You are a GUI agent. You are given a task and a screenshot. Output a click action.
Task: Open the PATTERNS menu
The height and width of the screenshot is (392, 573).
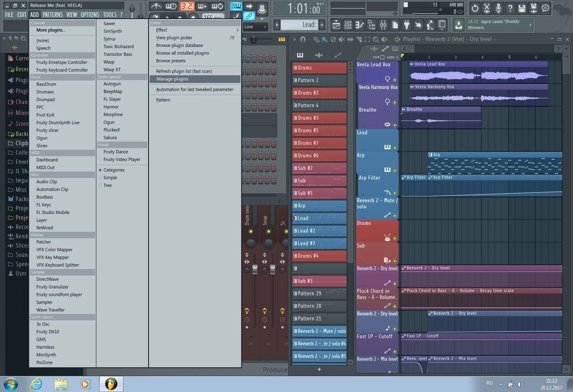coord(53,15)
